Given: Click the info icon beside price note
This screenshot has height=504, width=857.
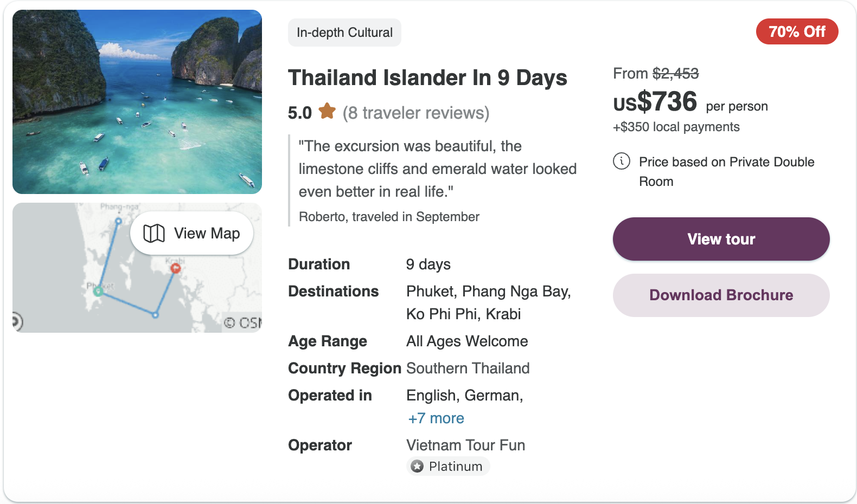Looking at the screenshot, I should [622, 161].
